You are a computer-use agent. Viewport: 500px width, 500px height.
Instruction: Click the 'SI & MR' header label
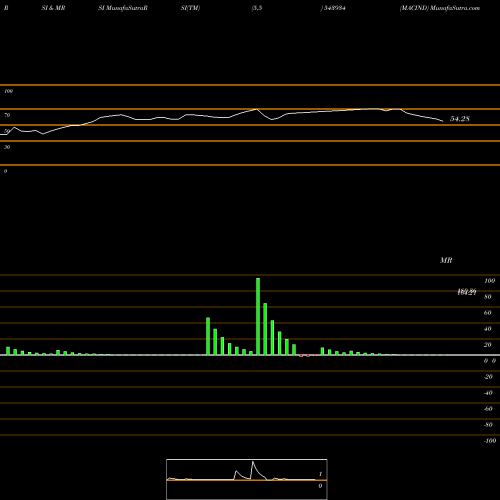pos(53,8)
